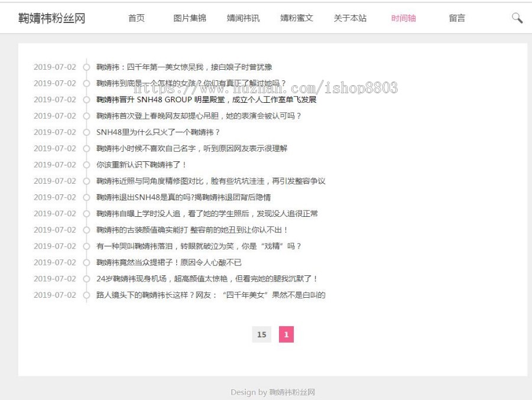Click footer text Design by 鞠婧祎粉丝网
This screenshot has width=532, height=400.
[x=273, y=392]
